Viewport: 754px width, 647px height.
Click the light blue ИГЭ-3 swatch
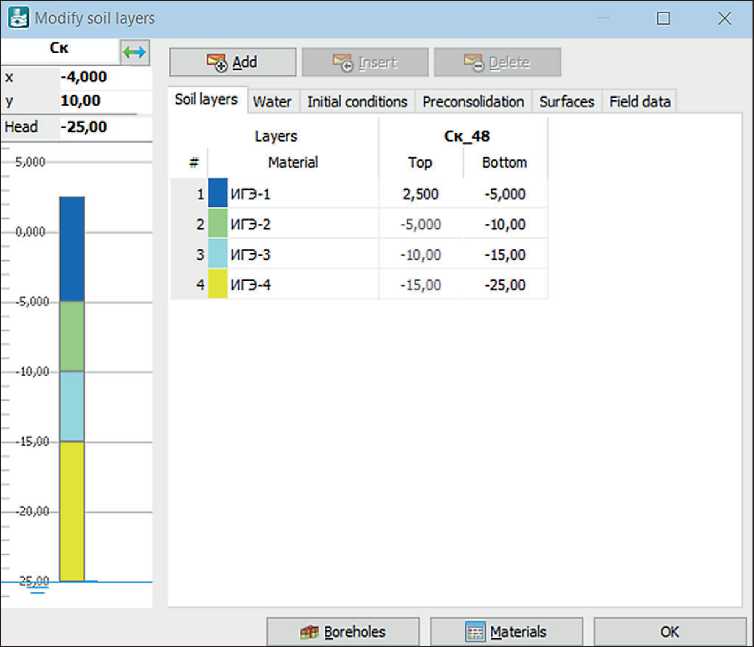218,255
